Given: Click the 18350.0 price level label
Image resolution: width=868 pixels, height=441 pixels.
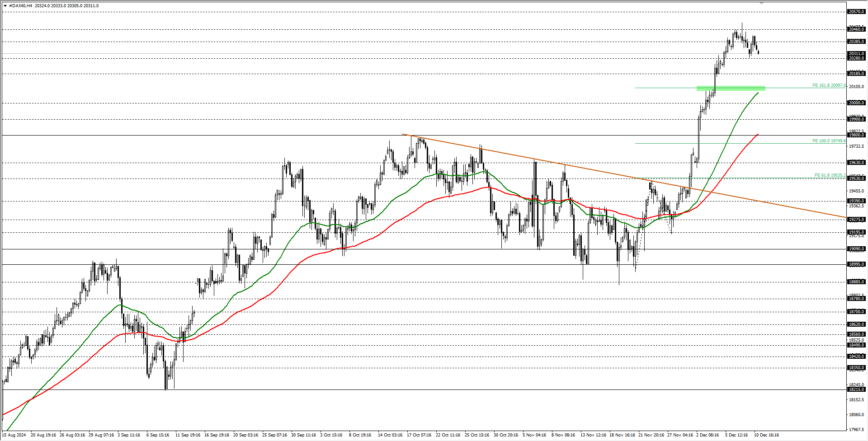Looking at the screenshot, I should tap(857, 368).
